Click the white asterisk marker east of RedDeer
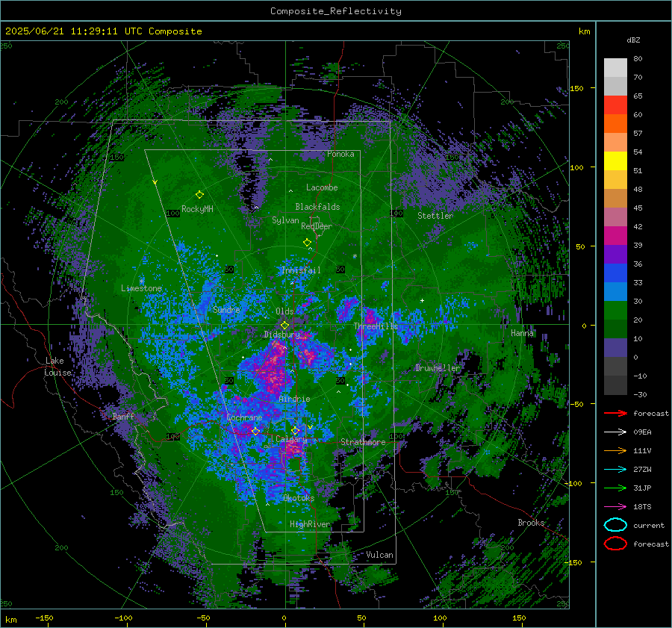Screen dimensions: 672x628 pyautogui.click(x=355, y=256)
